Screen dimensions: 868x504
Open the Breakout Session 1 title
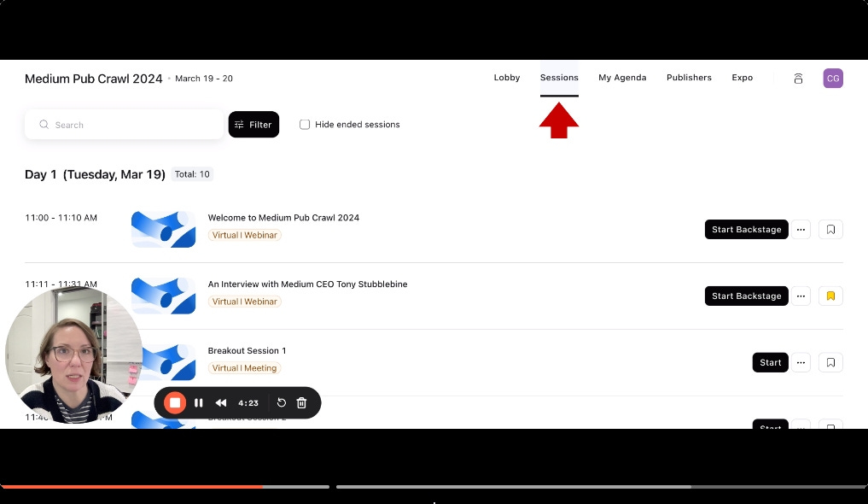click(247, 350)
